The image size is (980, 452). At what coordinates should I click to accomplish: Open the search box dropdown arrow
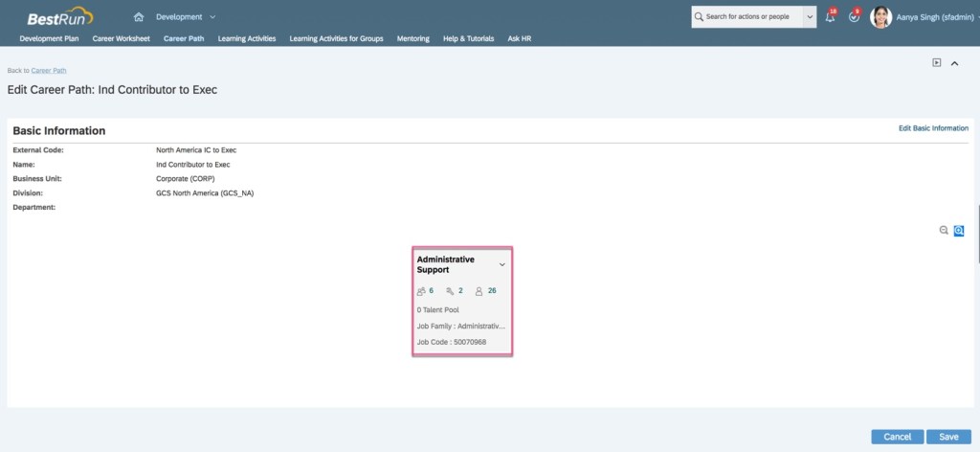tap(810, 17)
